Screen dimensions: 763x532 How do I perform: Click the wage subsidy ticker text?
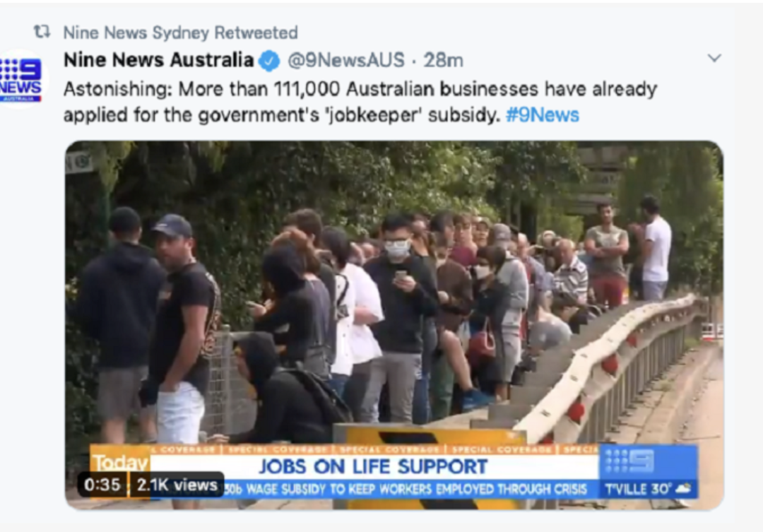(x=406, y=489)
